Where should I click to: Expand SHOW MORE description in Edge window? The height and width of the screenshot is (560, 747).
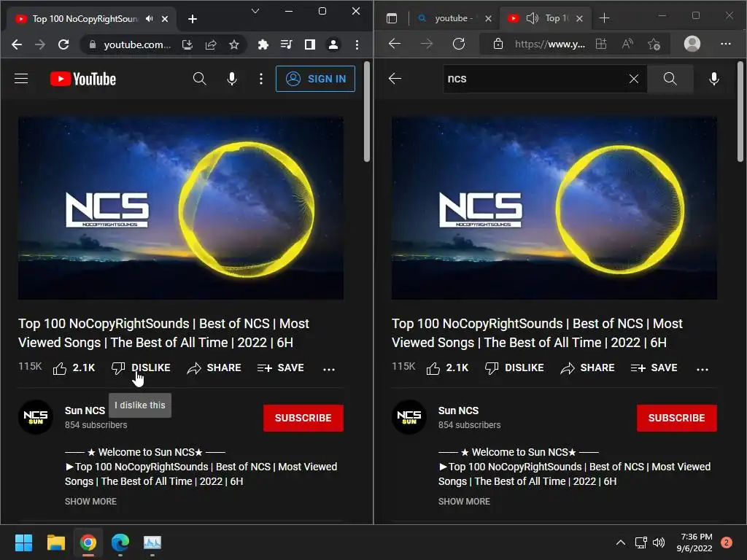464,501
